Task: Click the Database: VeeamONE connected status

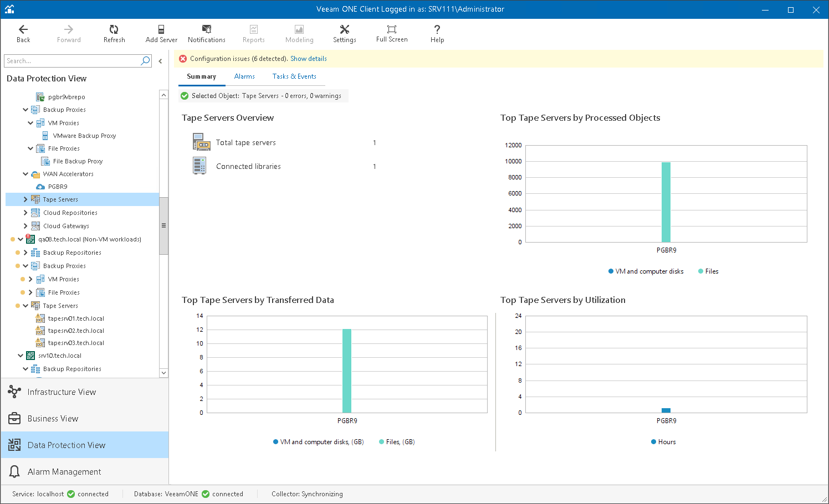Action: point(188,494)
